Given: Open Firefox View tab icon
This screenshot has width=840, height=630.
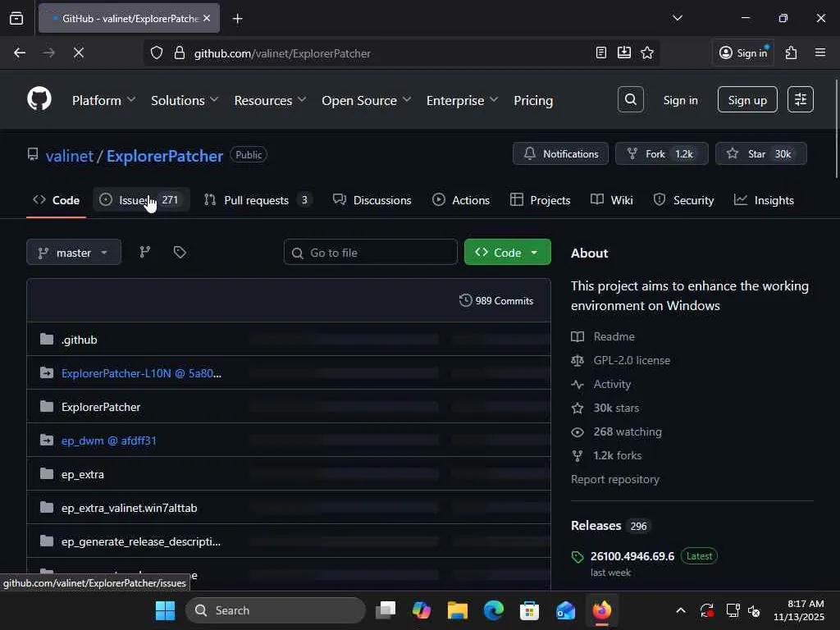Looking at the screenshot, I should coord(16,19).
